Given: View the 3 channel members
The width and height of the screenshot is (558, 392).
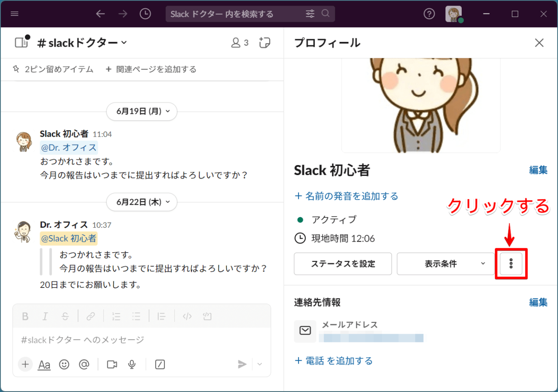Looking at the screenshot, I should point(239,43).
